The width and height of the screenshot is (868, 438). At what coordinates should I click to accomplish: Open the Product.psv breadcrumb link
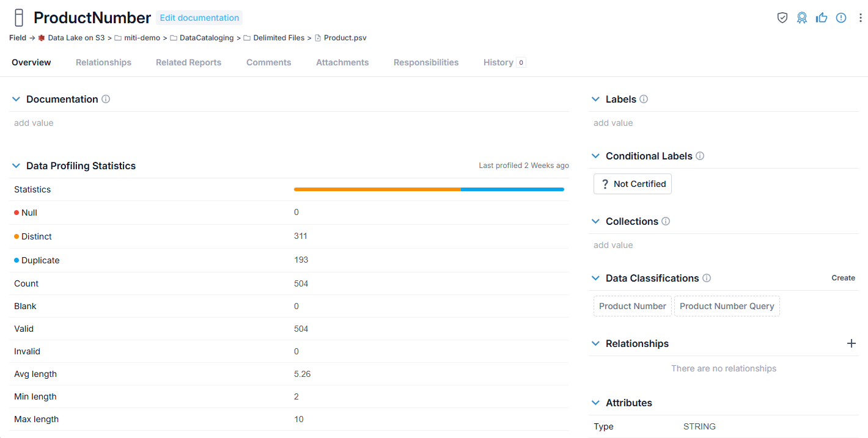pyautogui.click(x=345, y=38)
